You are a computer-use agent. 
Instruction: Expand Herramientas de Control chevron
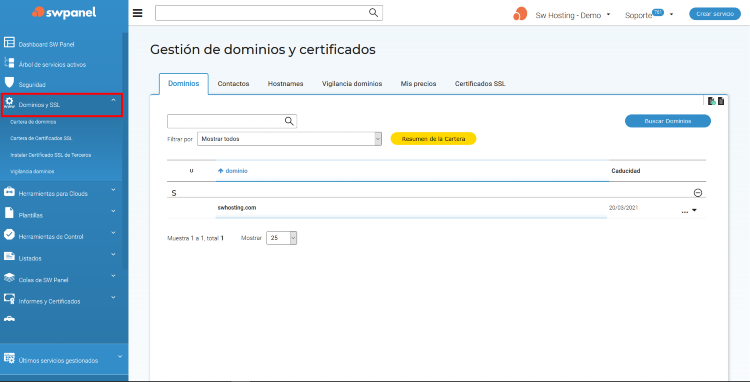(113, 232)
